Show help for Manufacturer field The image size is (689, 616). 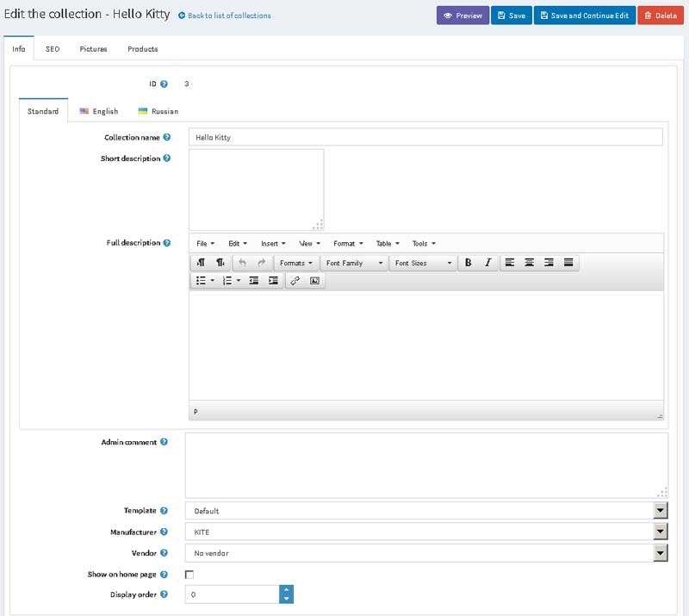click(164, 532)
